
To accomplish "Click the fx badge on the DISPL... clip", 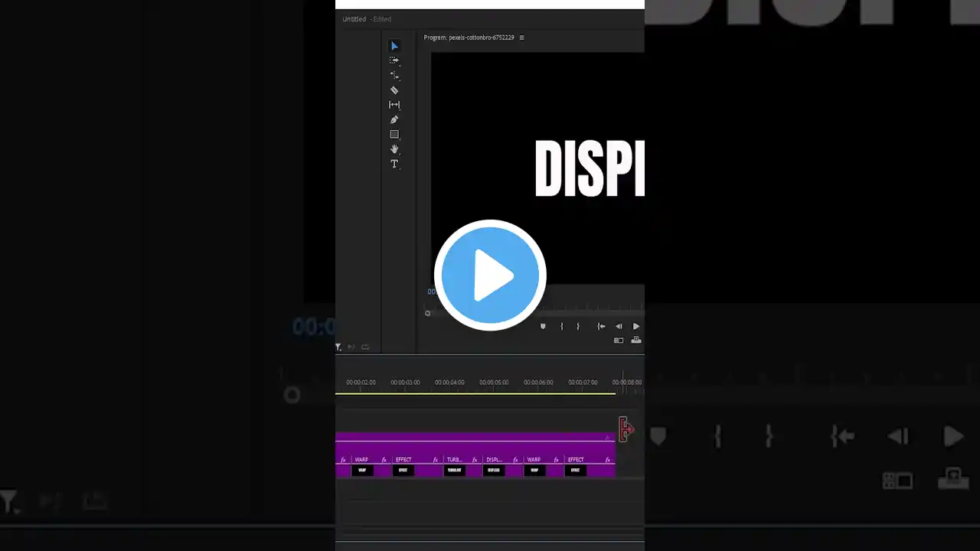I will [x=516, y=460].
